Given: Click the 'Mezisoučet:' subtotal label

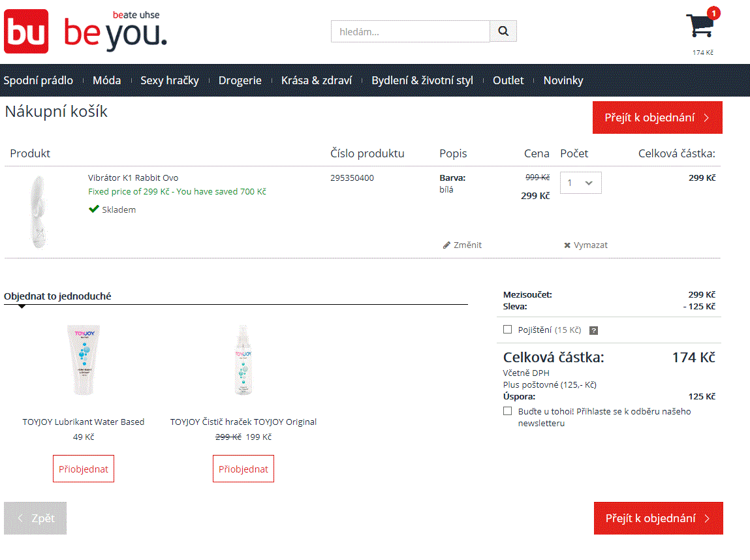Looking at the screenshot, I should [x=527, y=295].
